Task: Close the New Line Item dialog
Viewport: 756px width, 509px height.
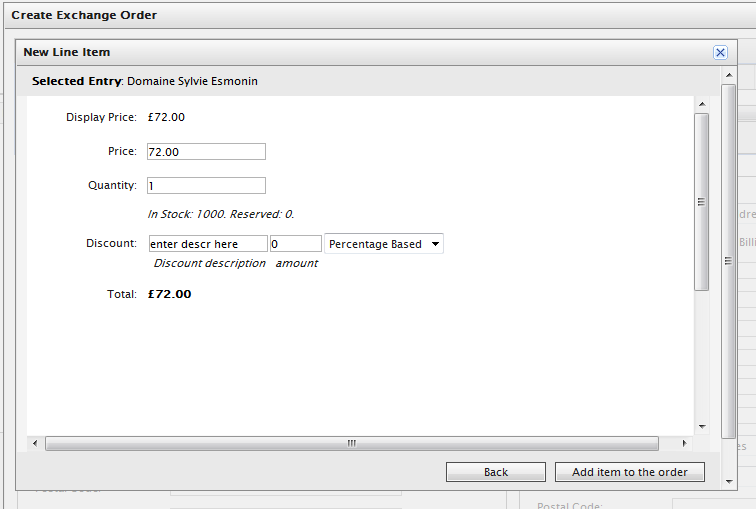Action: [x=720, y=53]
